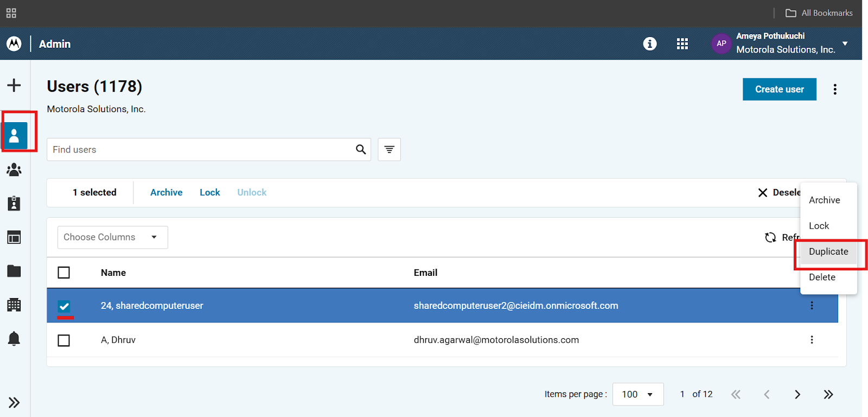868x417 pixels.
Task: Expand the sidebar with double chevron
Action: [x=14, y=402]
